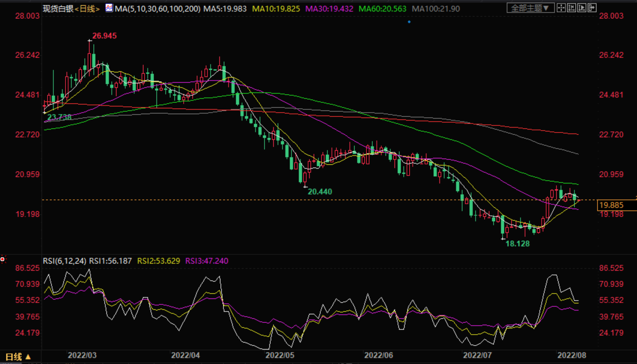This screenshot has width=637, height=364.
Task: Select the MA5:19.983 moving average label
Action: click(225, 9)
